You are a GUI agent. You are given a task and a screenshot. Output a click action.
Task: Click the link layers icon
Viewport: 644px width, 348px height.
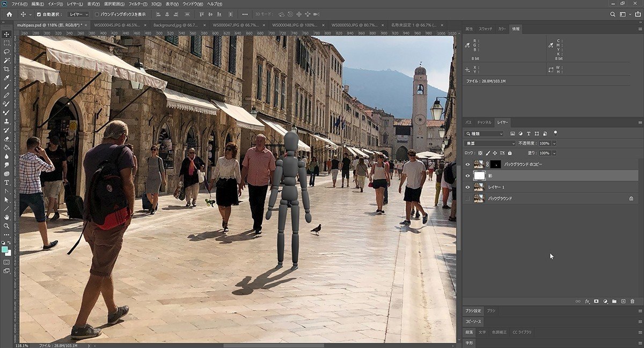point(578,301)
